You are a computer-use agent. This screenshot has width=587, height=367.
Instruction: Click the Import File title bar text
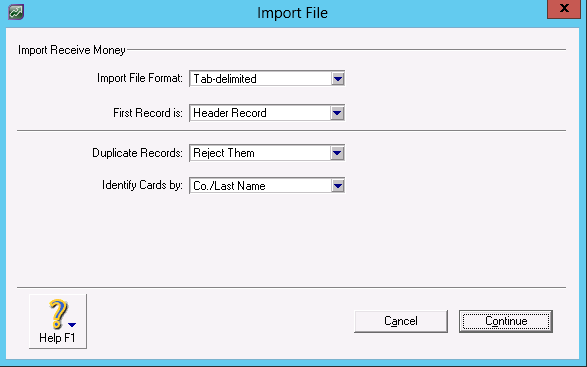(292, 13)
